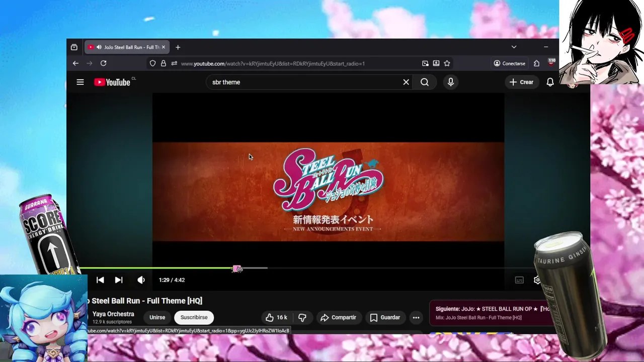Open YouTube notifications bell

(550, 82)
